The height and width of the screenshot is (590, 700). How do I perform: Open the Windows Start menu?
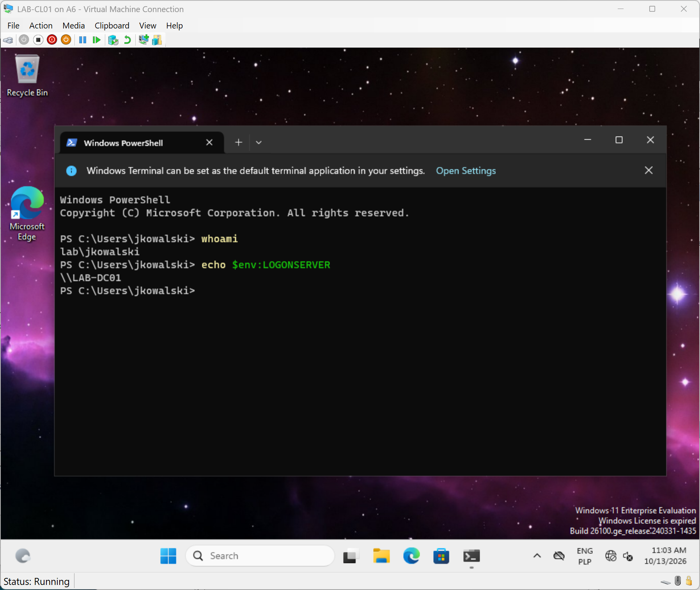click(x=168, y=556)
